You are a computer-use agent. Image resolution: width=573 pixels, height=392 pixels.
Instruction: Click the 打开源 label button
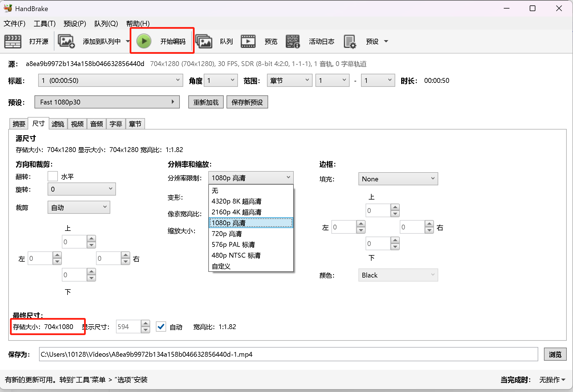coord(39,42)
